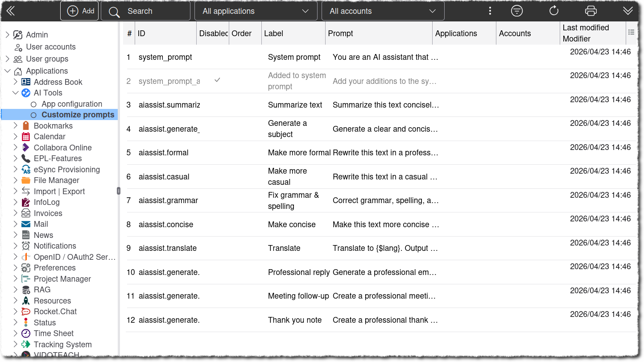The width and height of the screenshot is (644, 362).
Task: Expand the Admin tree node
Action: coord(8,35)
